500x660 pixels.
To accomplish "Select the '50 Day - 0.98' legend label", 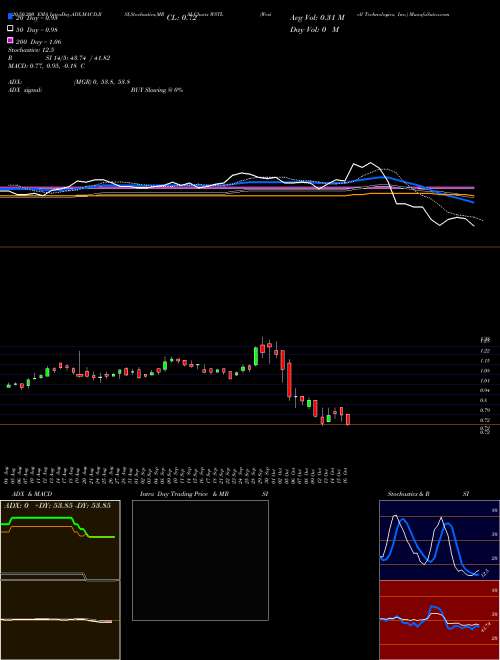I will click(37, 30).
